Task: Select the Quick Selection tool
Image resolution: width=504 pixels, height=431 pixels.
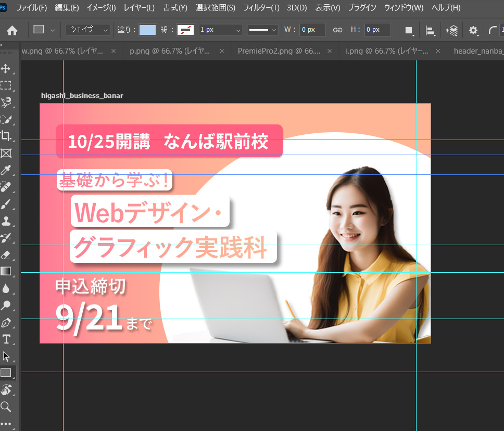Action: [x=5, y=119]
